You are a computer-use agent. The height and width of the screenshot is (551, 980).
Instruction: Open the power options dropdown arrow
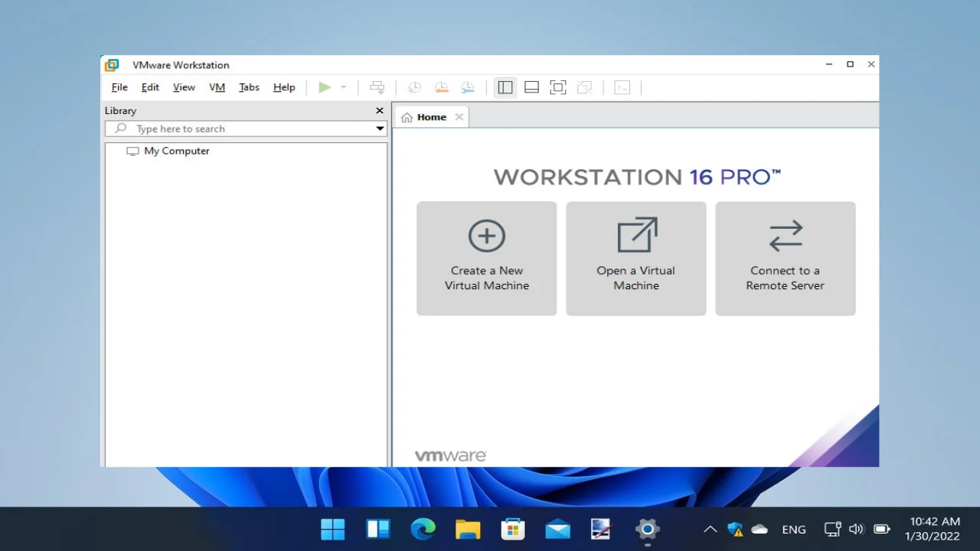[x=344, y=87]
